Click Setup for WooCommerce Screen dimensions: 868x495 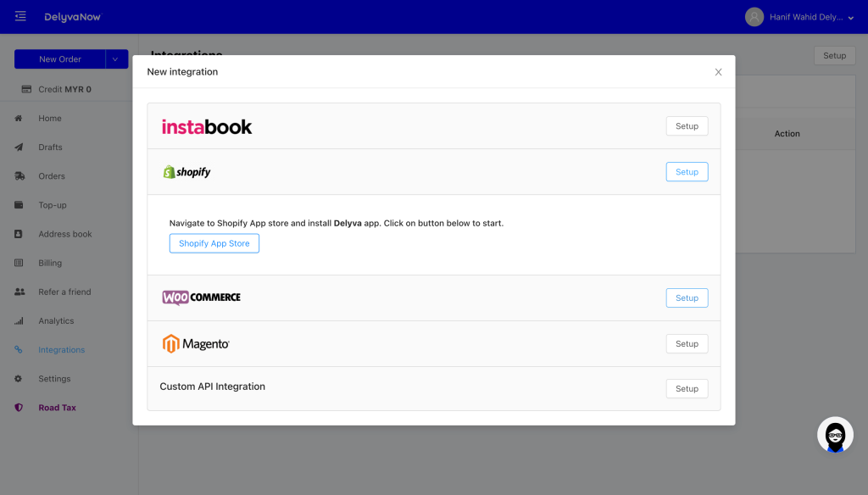tap(687, 298)
